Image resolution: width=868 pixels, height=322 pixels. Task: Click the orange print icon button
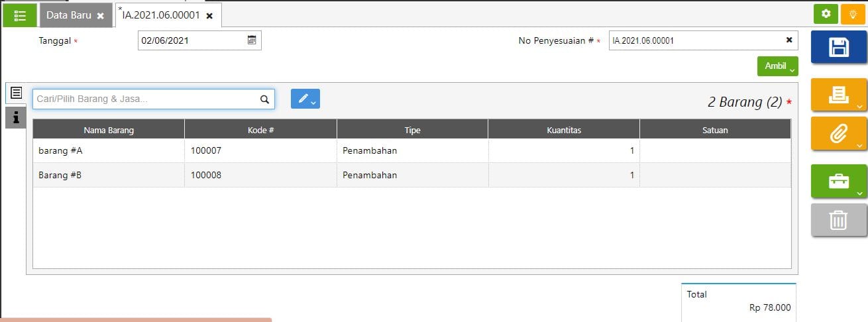point(839,95)
